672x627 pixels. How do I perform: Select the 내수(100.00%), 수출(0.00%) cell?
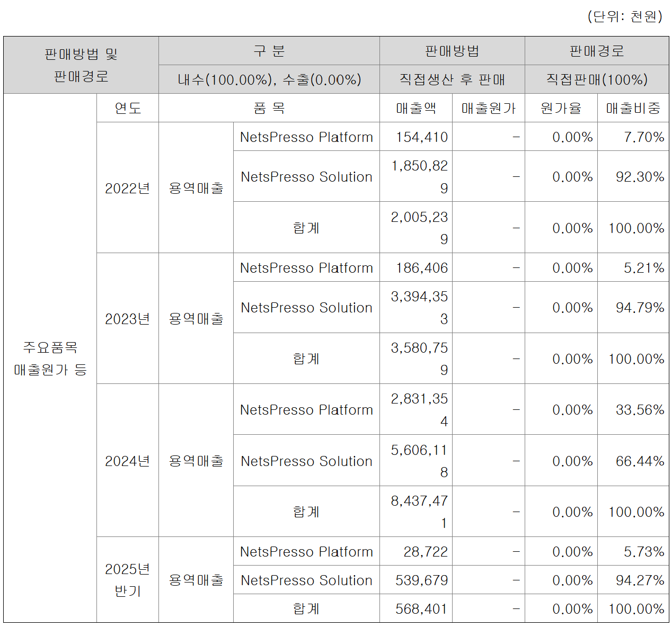269,79
